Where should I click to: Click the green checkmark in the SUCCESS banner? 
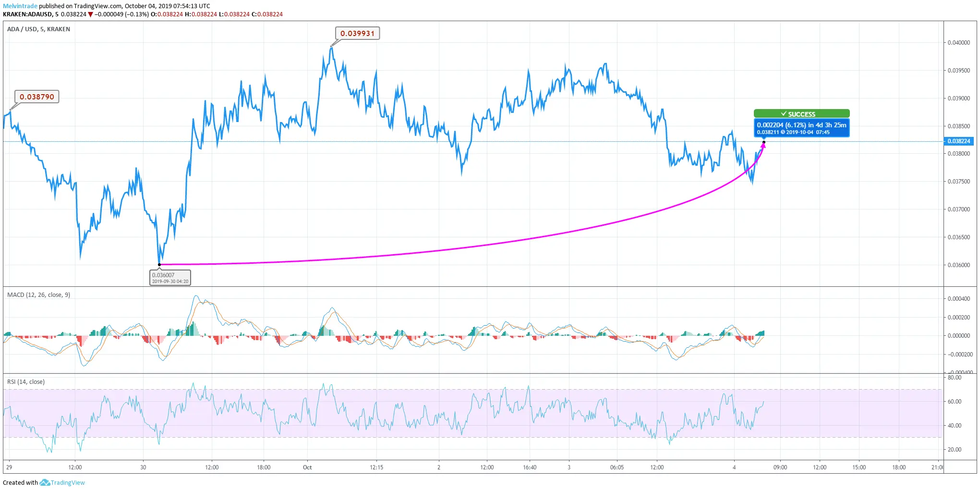784,114
